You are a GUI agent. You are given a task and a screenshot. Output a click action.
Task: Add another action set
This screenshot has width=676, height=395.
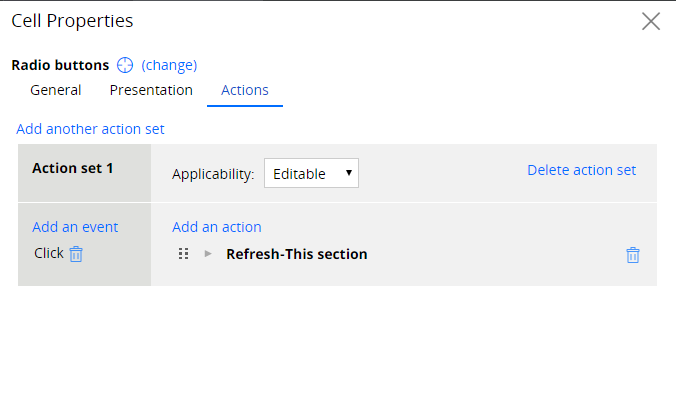pyautogui.click(x=90, y=129)
